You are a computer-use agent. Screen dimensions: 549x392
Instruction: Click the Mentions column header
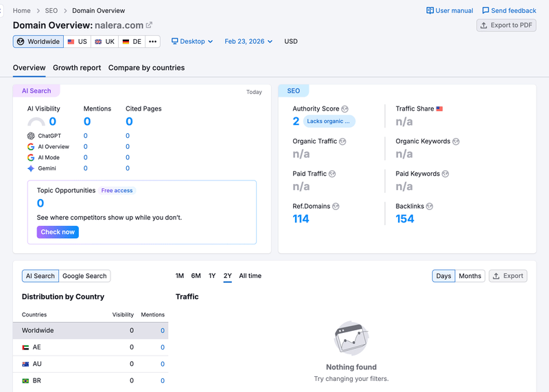[152, 314]
